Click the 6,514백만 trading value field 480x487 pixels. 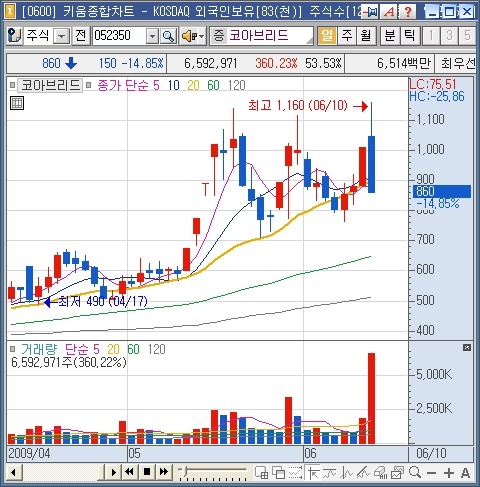(389, 63)
